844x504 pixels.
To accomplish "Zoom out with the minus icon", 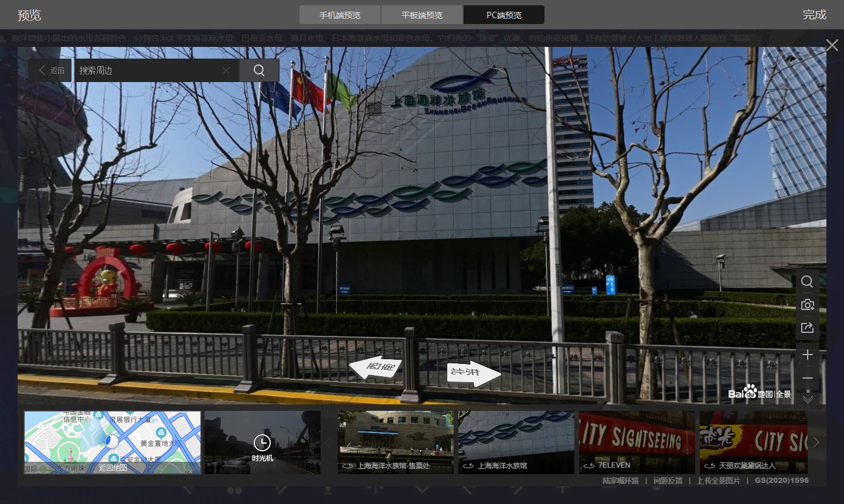I will pos(807,378).
